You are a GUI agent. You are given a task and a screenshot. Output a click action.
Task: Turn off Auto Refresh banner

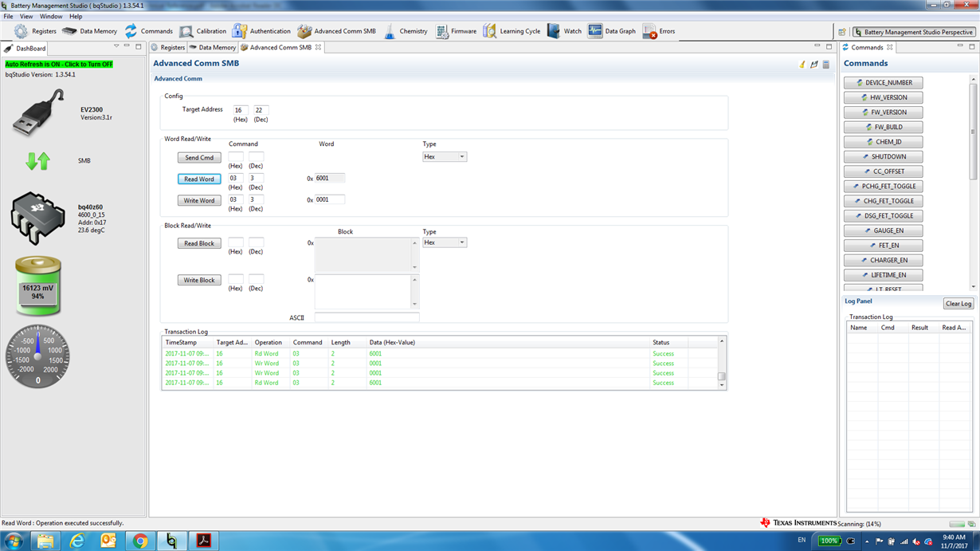click(59, 64)
